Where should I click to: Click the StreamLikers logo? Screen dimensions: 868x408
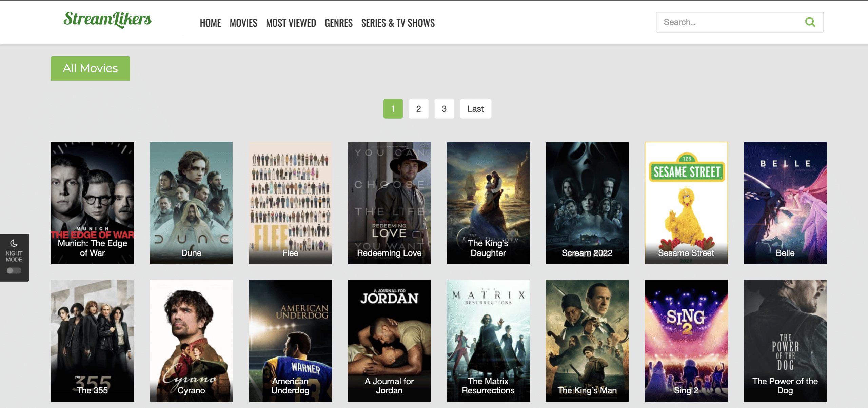pyautogui.click(x=107, y=19)
